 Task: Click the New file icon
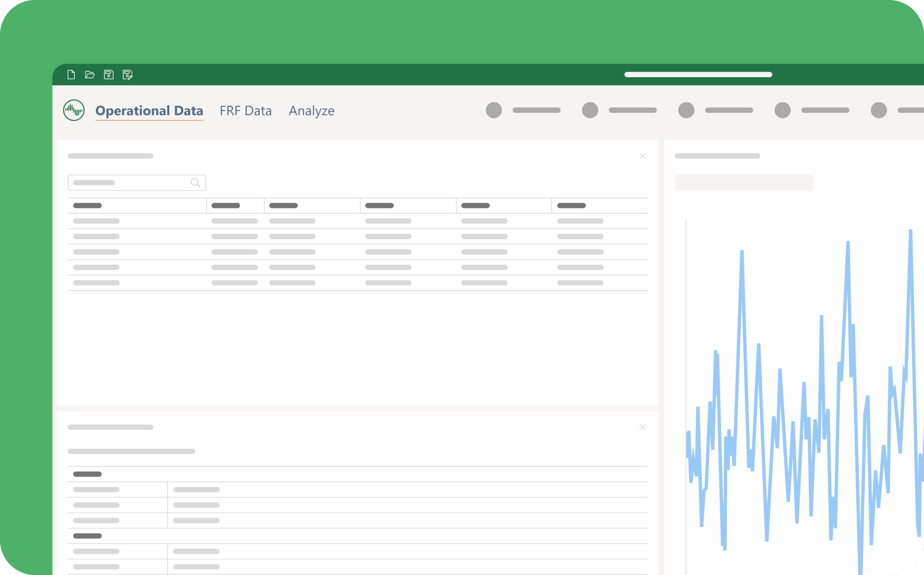(x=71, y=74)
